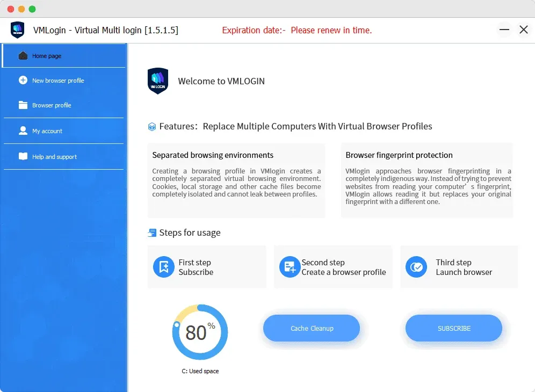Click the macOS yellow minimize dot
Screen dimensions: 535x392
point(21,9)
